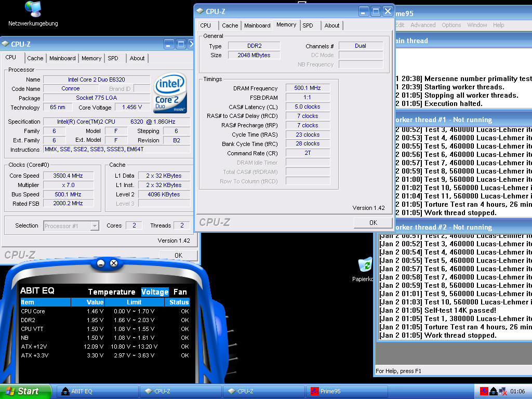The width and height of the screenshot is (532, 399).
Task: Click the Multiplier value x 7.0
Action: point(68,185)
